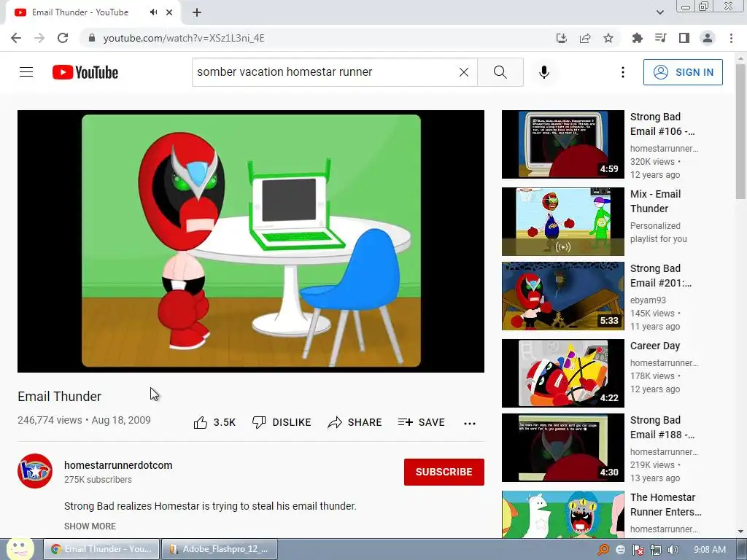The image size is (747, 560).
Task: Switch to Adobe_Flashpro_12 taskbar item
Action: pyautogui.click(x=220, y=549)
